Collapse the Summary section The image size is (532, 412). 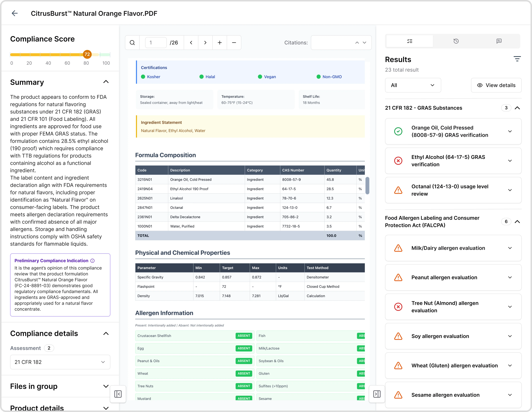coord(106,82)
